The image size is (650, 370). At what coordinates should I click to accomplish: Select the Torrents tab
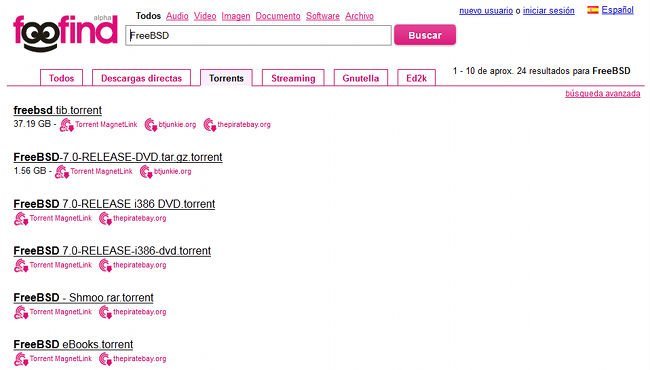[x=226, y=78]
